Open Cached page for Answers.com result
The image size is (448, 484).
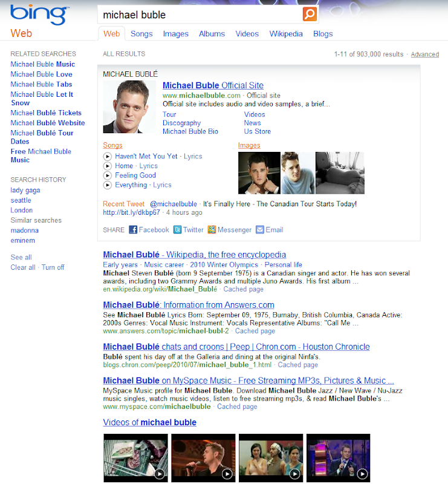click(255, 331)
